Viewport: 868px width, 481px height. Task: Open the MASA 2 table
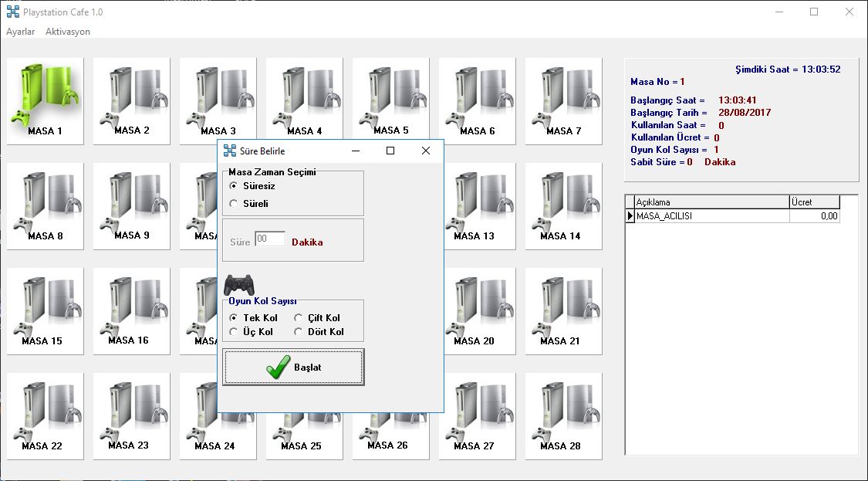point(132,101)
